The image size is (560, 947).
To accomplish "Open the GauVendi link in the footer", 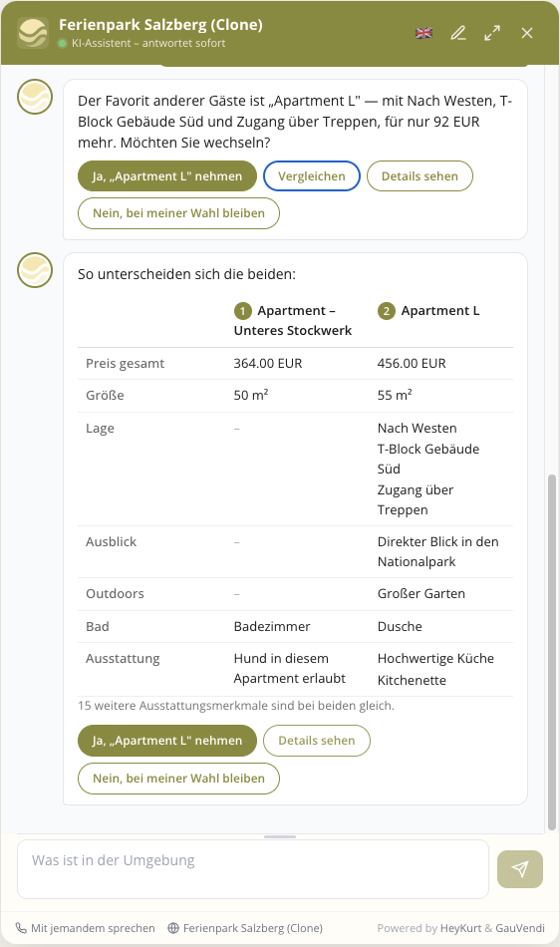I will point(520,928).
